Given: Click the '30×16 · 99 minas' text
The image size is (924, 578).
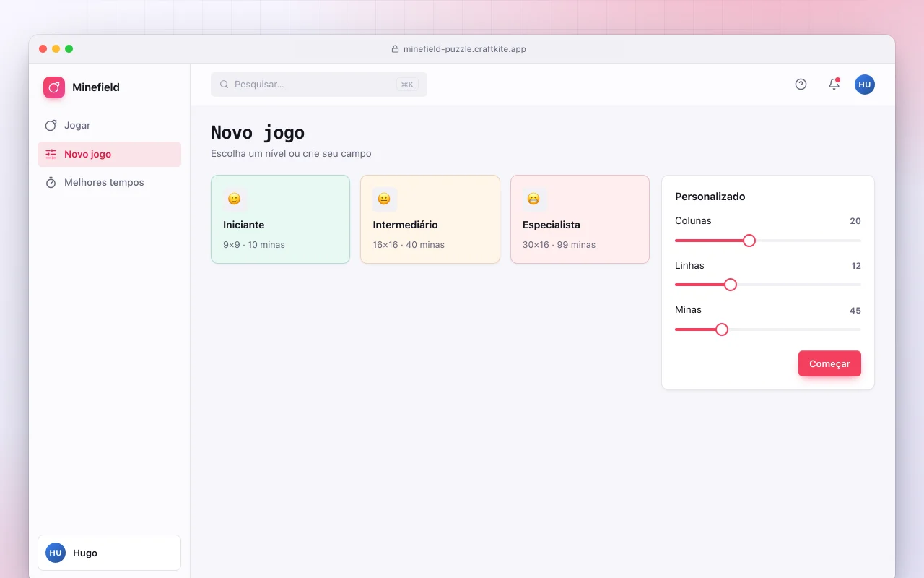Looking at the screenshot, I should pyautogui.click(x=559, y=245).
